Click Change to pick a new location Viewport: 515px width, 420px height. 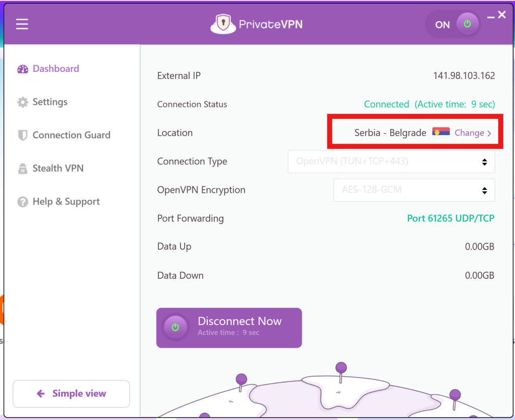[x=470, y=133]
